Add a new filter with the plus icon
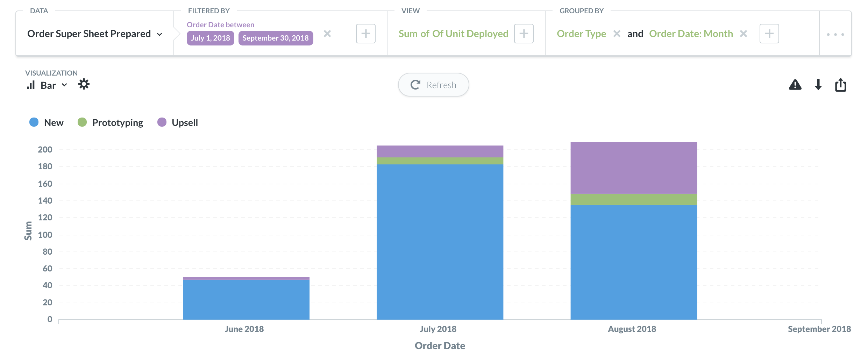Viewport: 868px width, 354px height. click(x=366, y=34)
